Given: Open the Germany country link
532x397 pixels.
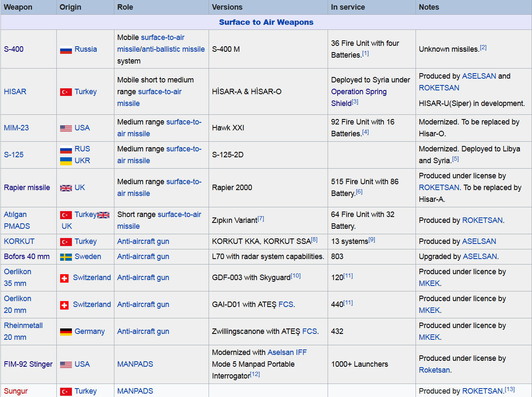Looking at the screenshot, I should point(90,331).
